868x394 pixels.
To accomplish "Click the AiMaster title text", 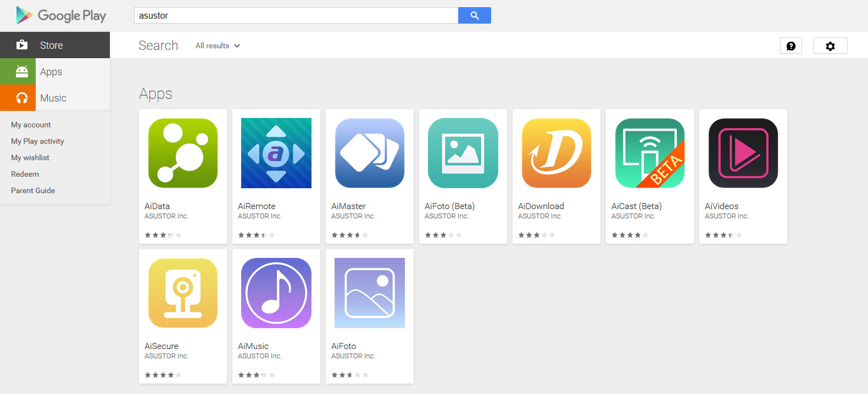I will point(348,206).
